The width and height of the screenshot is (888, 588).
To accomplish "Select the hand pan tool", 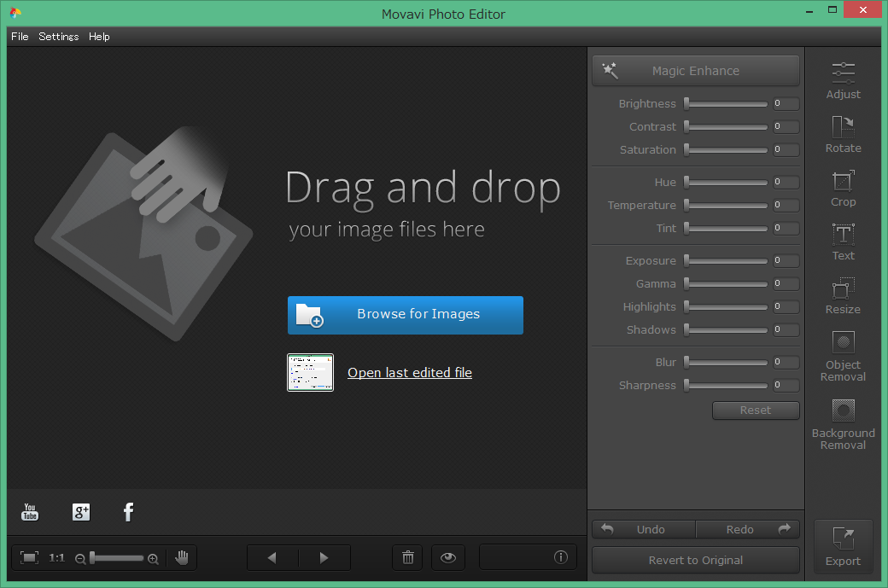I will [182, 558].
